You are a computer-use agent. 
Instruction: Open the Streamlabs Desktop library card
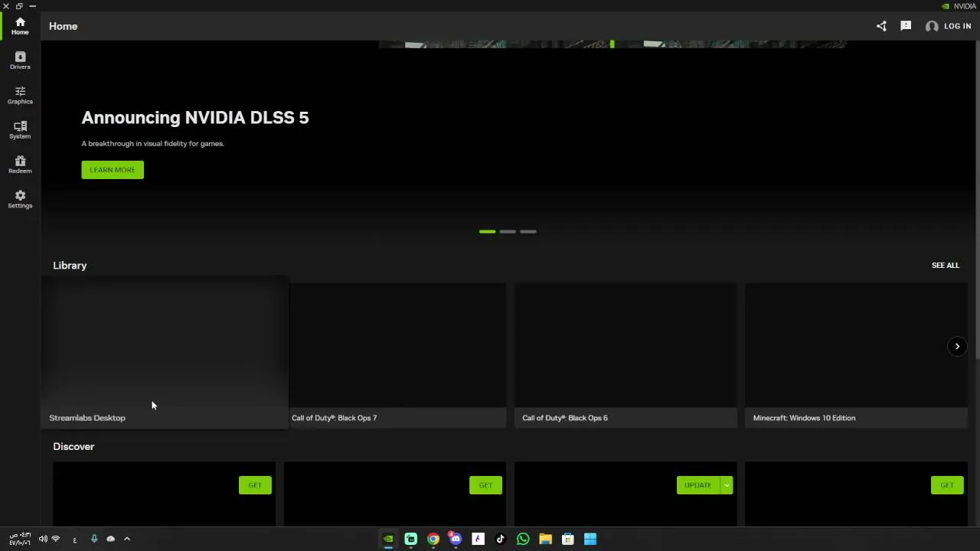165,354
